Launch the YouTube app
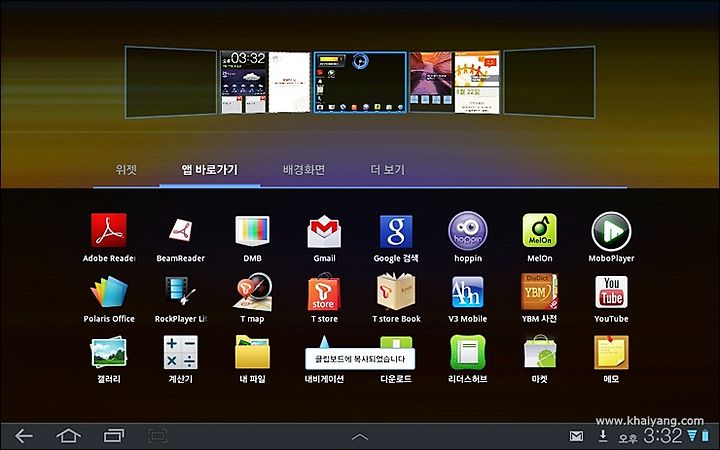The width and height of the screenshot is (720, 450). click(x=611, y=291)
